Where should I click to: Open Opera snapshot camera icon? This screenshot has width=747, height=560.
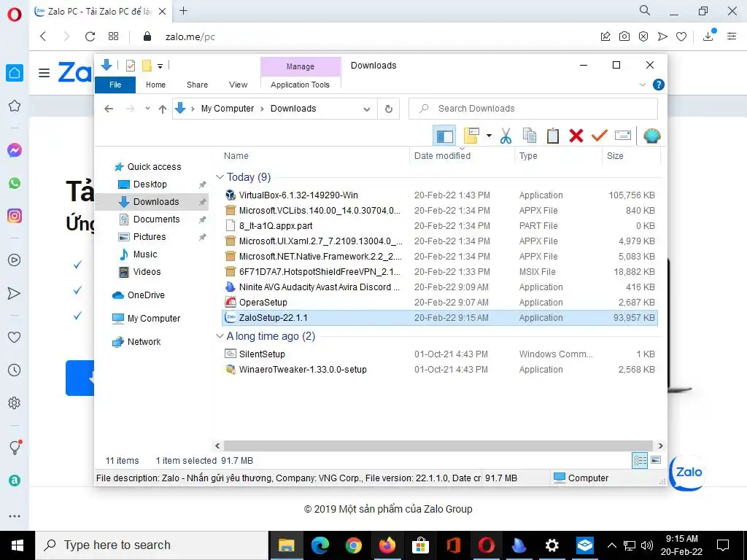pyautogui.click(x=624, y=36)
